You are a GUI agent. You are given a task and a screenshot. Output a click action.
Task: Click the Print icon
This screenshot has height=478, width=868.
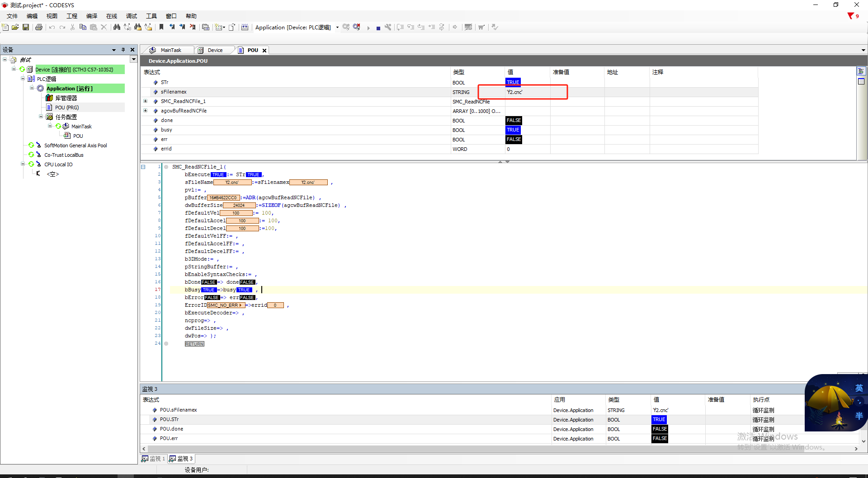[x=39, y=27]
